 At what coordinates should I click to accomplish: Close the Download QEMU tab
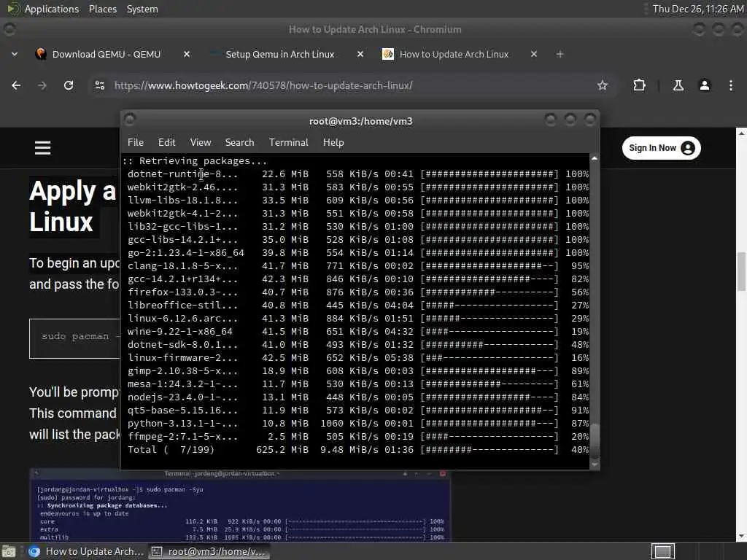187,54
